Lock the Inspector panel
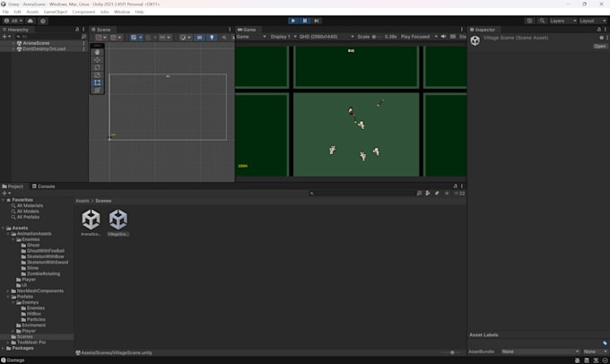The image size is (610, 364). click(x=598, y=30)
